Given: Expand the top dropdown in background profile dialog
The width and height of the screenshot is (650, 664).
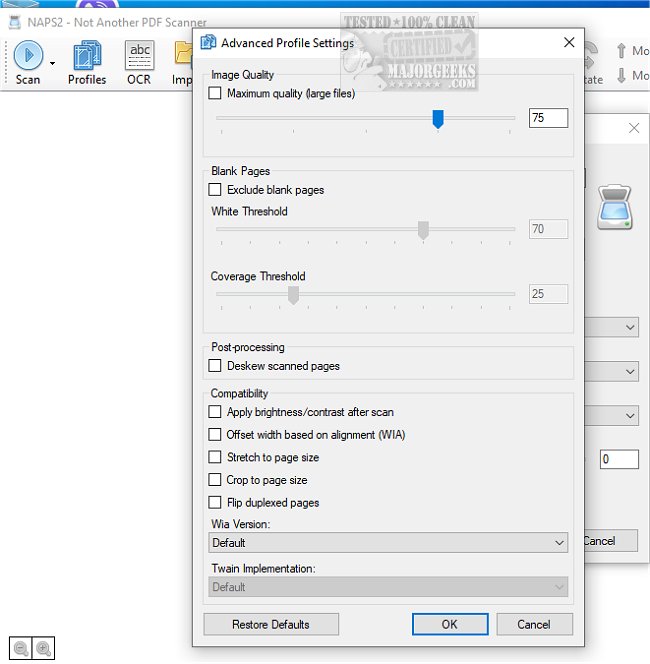Looking at the screenshot, I should pos(630,327).
